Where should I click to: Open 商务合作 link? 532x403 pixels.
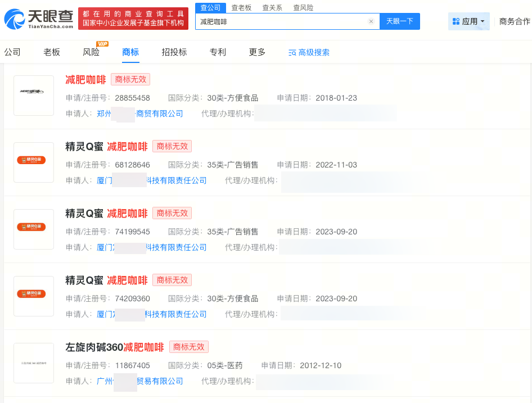pos(515,21)
